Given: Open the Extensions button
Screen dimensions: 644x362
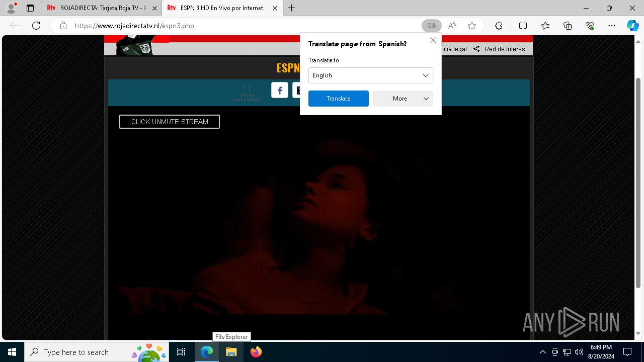Looking at the screenshot, I should pos(499,26).
